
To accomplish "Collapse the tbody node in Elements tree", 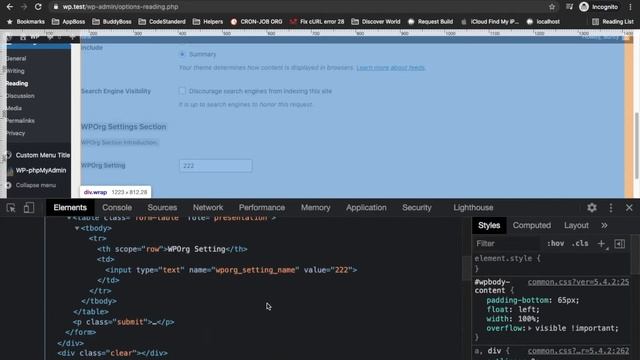I will [77, 229].
